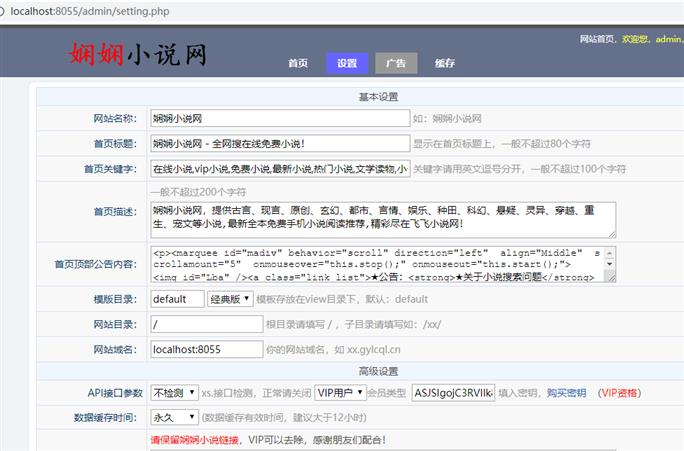The image size is (684, 451).
Task: Open the 缓存 navigation tab
Action: tap(445, 63)
